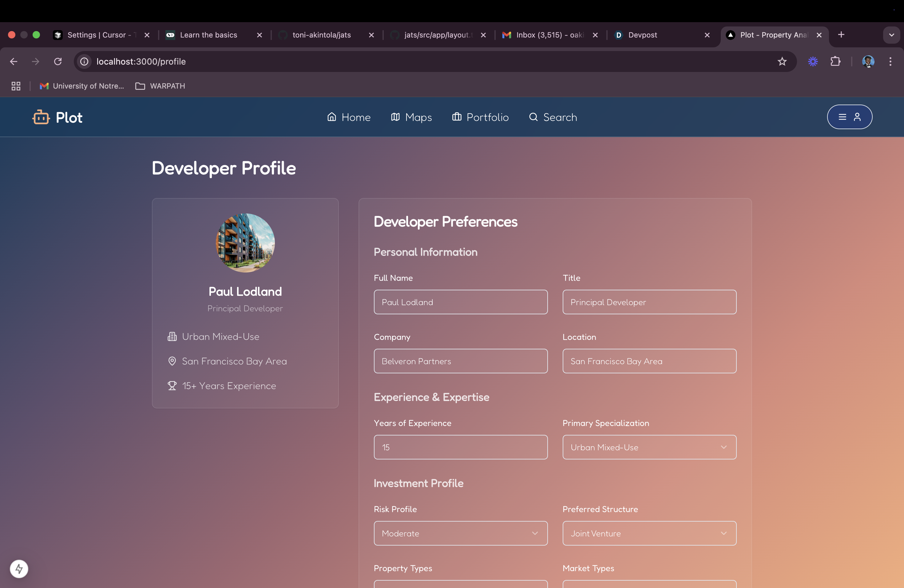Click the Chrome profile avatar icon
Image resolution: width=904 pixels, height=588 pixels.
click(x=868, y=62)
